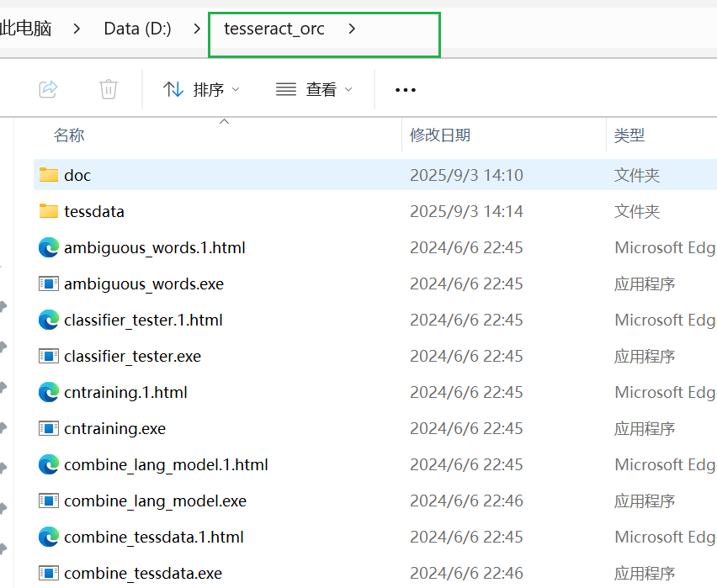
Task: Click the ambiguous_words.exe application icon
Action: [49, 283]
